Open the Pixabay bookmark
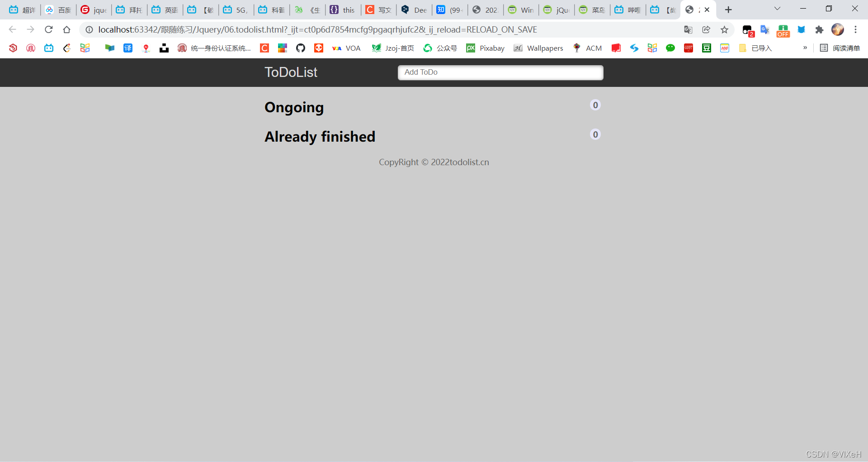Viewport: 868px width, 462px height. tap(486, 48)
